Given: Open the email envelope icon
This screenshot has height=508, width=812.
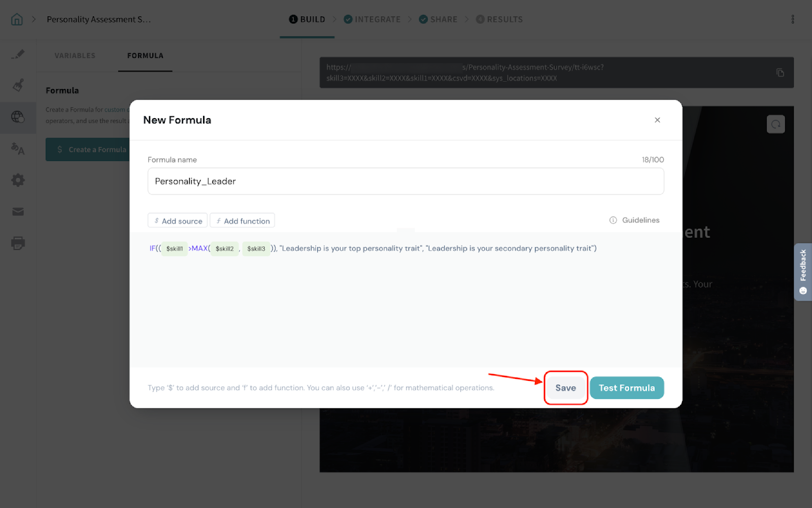Looking at the screenshot, I should pyautogui.click(x=18, y=212).
